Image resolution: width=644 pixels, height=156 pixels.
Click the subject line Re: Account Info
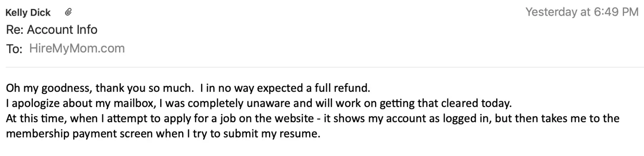click(52, 30)
